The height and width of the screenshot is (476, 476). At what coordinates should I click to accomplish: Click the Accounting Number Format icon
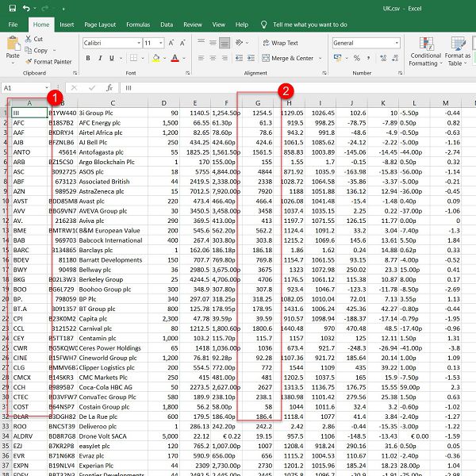click(x=337, y=58)
